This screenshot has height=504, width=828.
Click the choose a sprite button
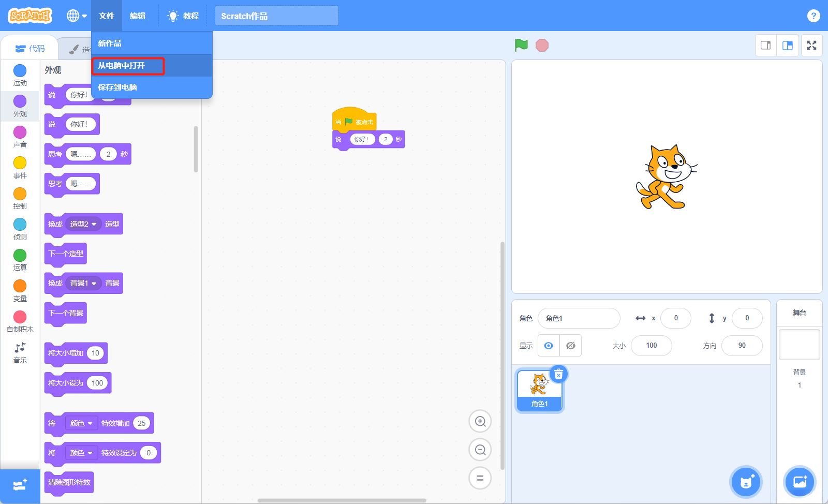pyautogui.click(x=746, y=482)
